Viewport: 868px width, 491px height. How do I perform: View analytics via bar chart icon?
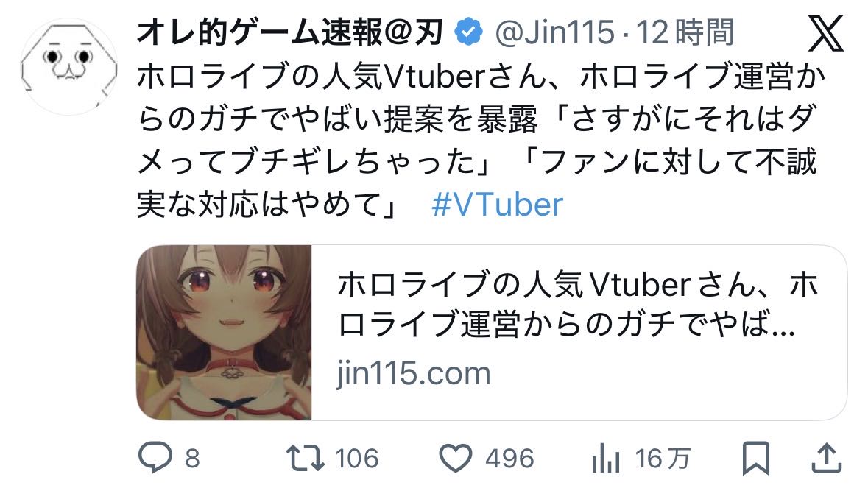click(606, 459)
